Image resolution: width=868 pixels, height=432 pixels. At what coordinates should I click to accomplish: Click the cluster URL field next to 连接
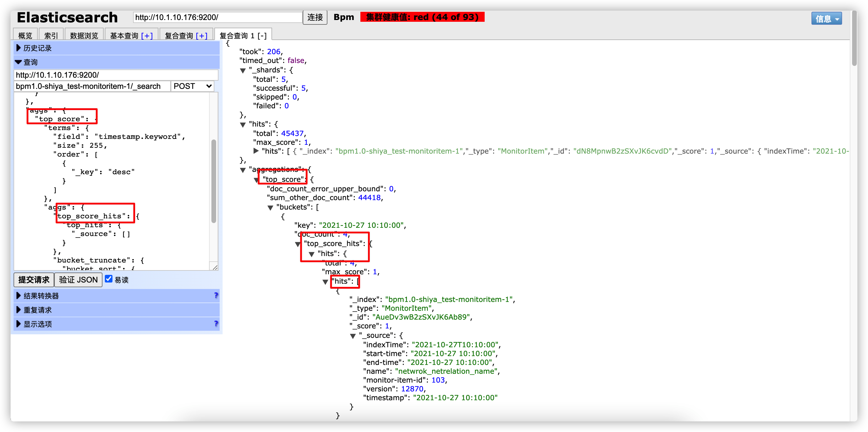(217, 17)
